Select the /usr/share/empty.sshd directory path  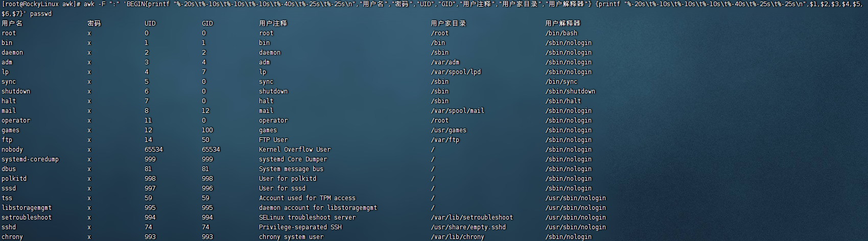[468, 227]
